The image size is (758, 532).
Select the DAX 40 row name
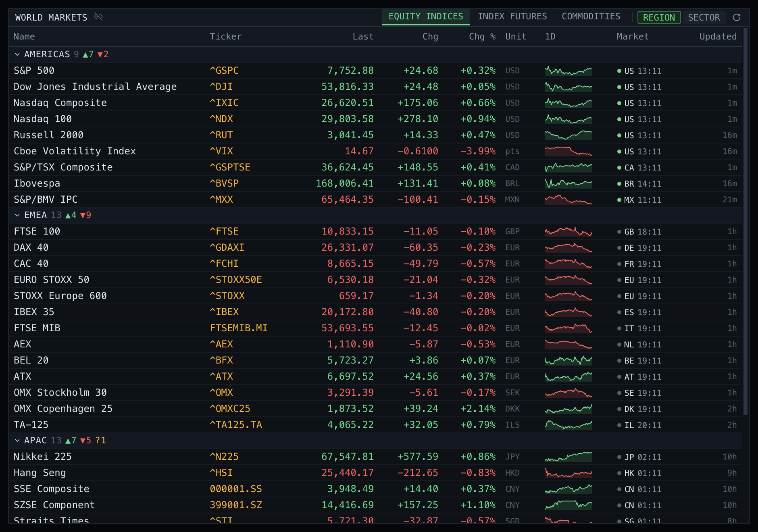coord(31,248)
